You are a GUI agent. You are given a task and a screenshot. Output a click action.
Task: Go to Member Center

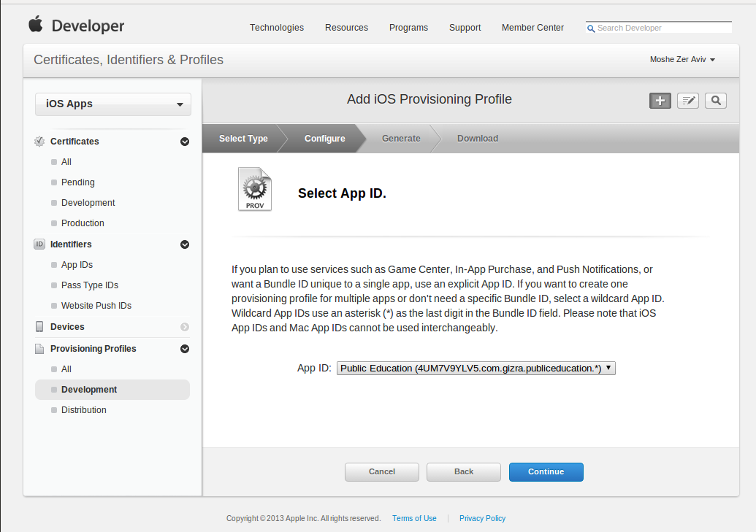[x=532, y=28]
